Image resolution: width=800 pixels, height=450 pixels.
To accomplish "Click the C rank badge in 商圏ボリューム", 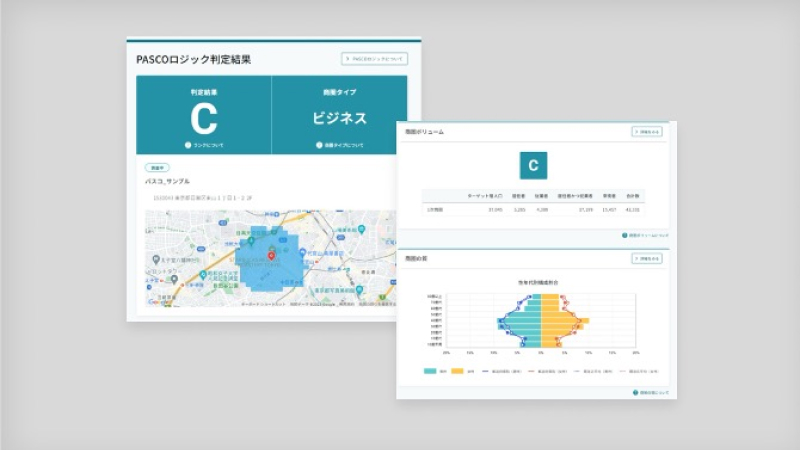I will 533,165.
